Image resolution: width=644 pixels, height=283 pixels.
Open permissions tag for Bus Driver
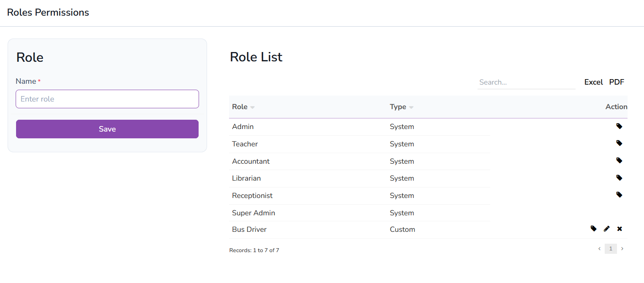pos(594,228)
